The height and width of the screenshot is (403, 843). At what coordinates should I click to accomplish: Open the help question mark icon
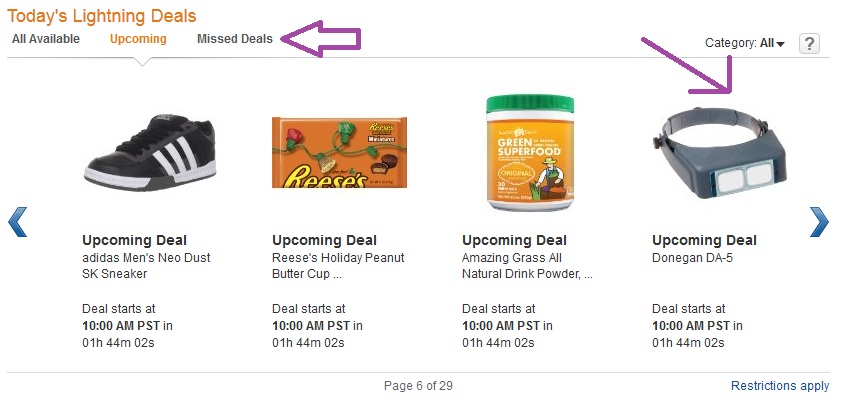point(810,43)
